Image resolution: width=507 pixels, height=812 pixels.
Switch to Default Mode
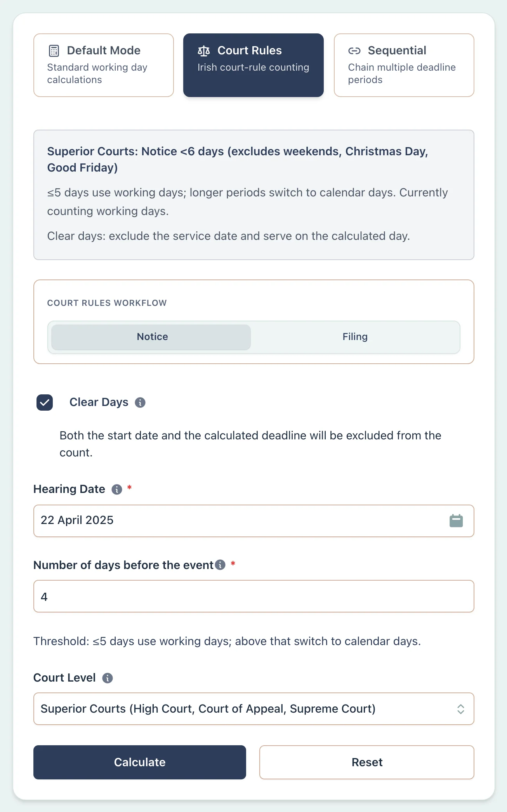[x=103, y=64]
